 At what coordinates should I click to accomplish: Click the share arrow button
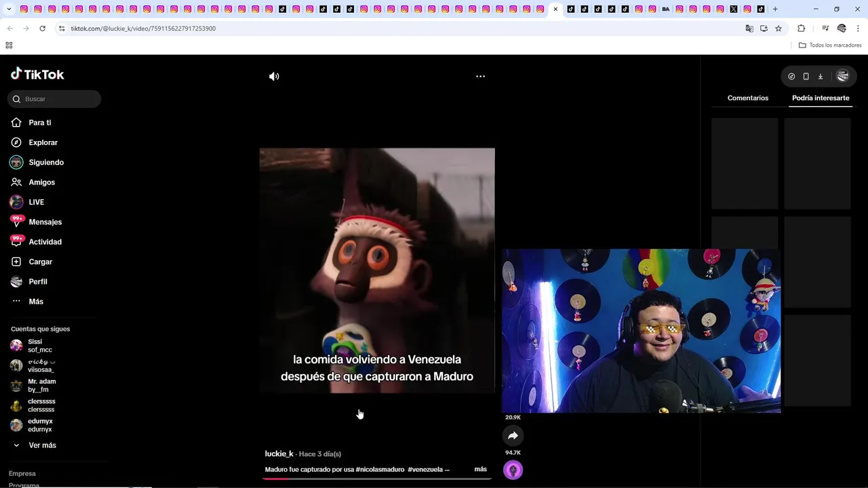pos(513,436)
